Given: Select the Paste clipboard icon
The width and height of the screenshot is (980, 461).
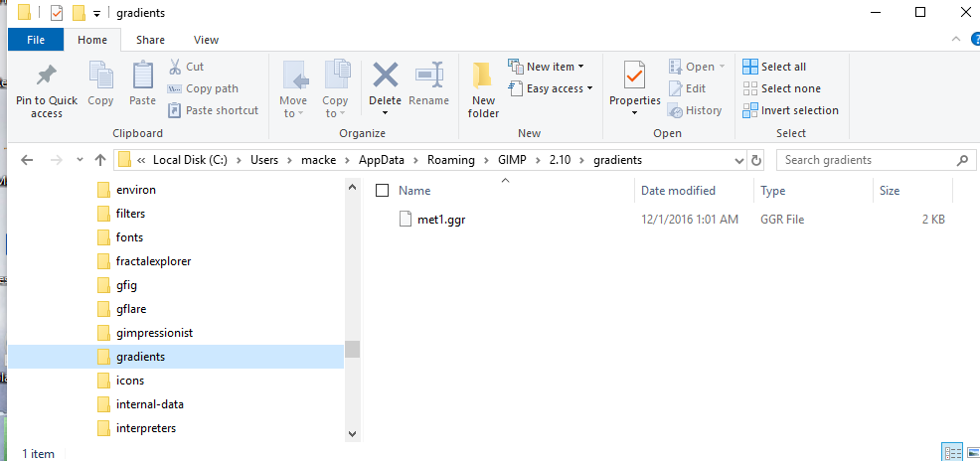Looking at the screenshot, I should click(x=142, y=77).
